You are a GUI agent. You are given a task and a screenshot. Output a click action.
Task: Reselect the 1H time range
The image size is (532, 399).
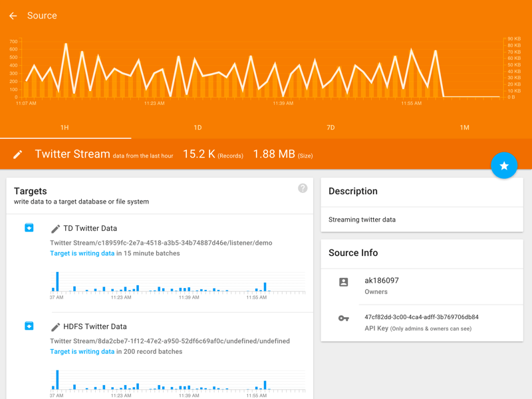tap(64, 127)
